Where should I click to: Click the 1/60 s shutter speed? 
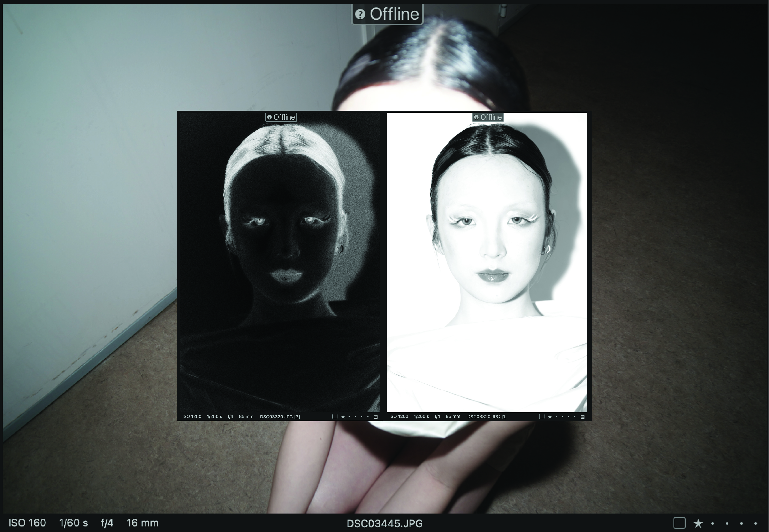pyautogui.click(x=74, y=523)
